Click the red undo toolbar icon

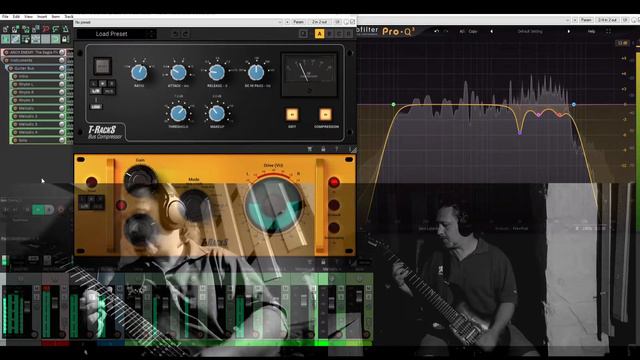coord(45,29)
